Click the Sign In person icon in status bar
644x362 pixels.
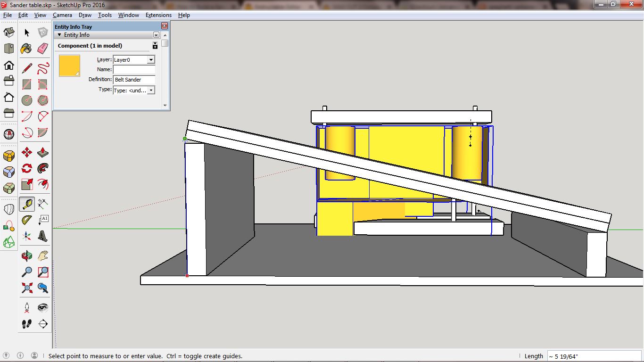(34, 356)
